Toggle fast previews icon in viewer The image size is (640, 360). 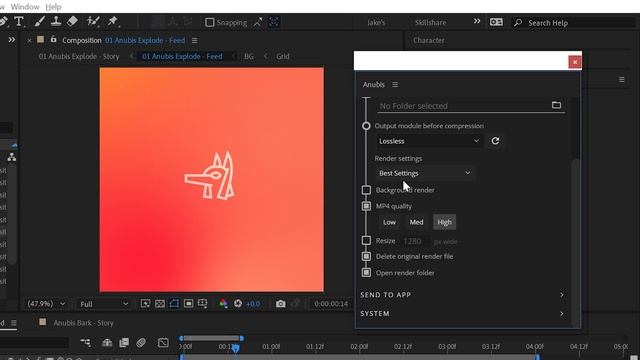click(145, 304)
